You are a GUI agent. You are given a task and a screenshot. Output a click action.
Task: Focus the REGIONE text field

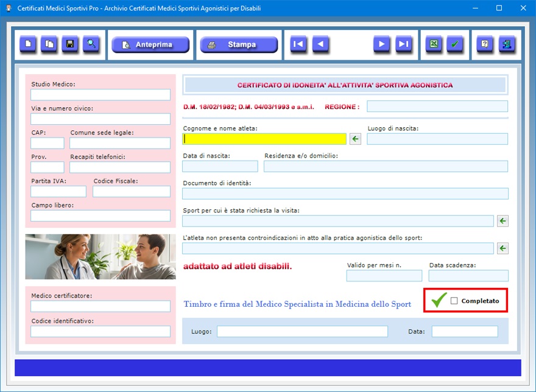(437, 107)
